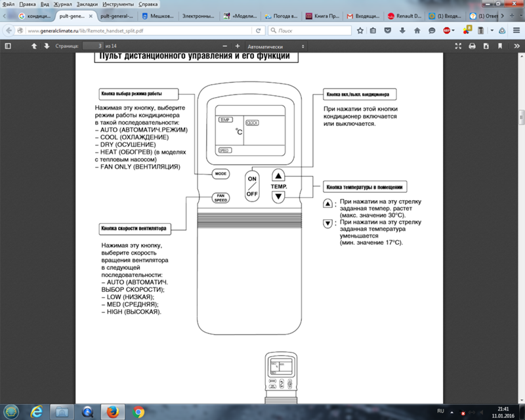This screenshot has height=420, width=525.
Task: Open Google Chrome from the taskbar
Action: (138, 411)
